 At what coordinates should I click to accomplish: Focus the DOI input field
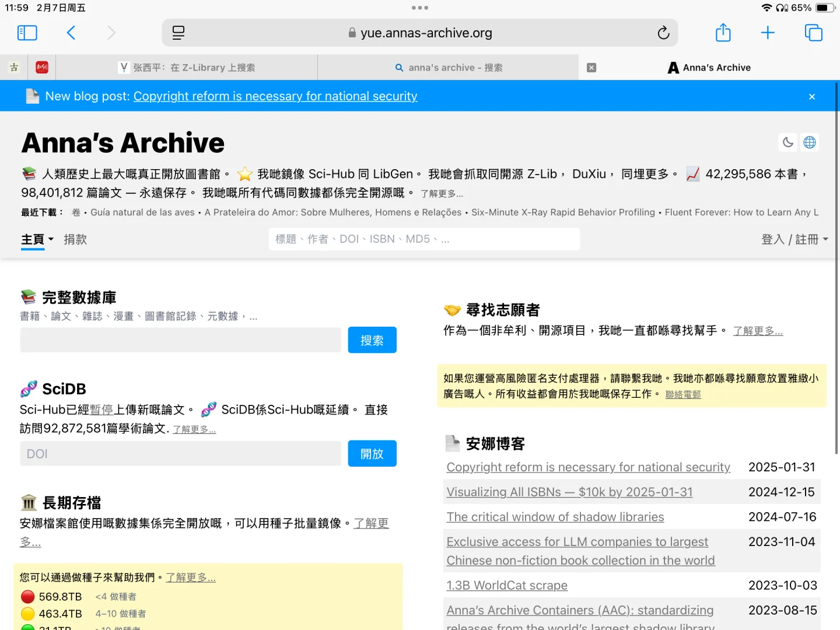(x=180, y=453)
